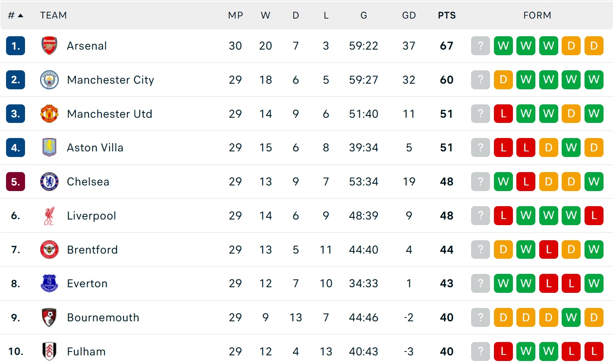
Task: Click Arsenal's upcoming match question mark badge
Action: 481,46
